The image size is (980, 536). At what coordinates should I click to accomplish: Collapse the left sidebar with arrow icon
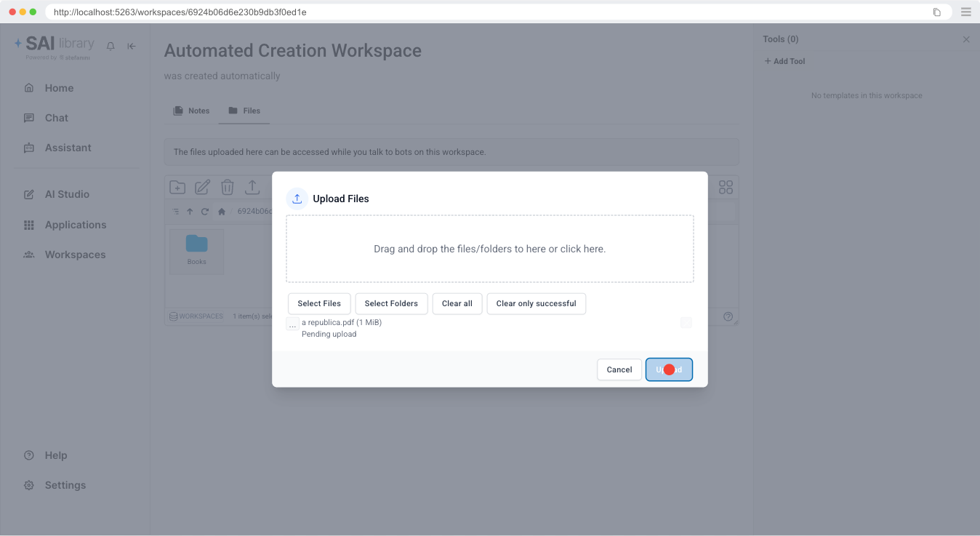tap(132, 46)
